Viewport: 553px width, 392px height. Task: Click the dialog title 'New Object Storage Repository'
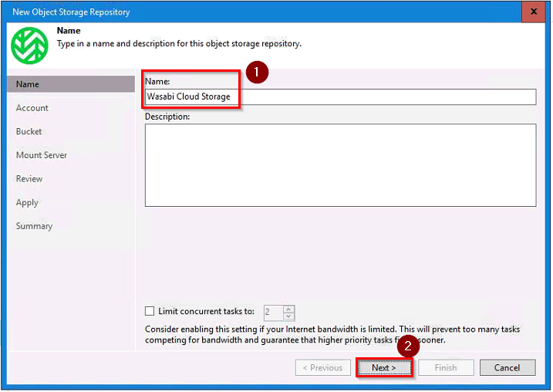click(71, 12)
